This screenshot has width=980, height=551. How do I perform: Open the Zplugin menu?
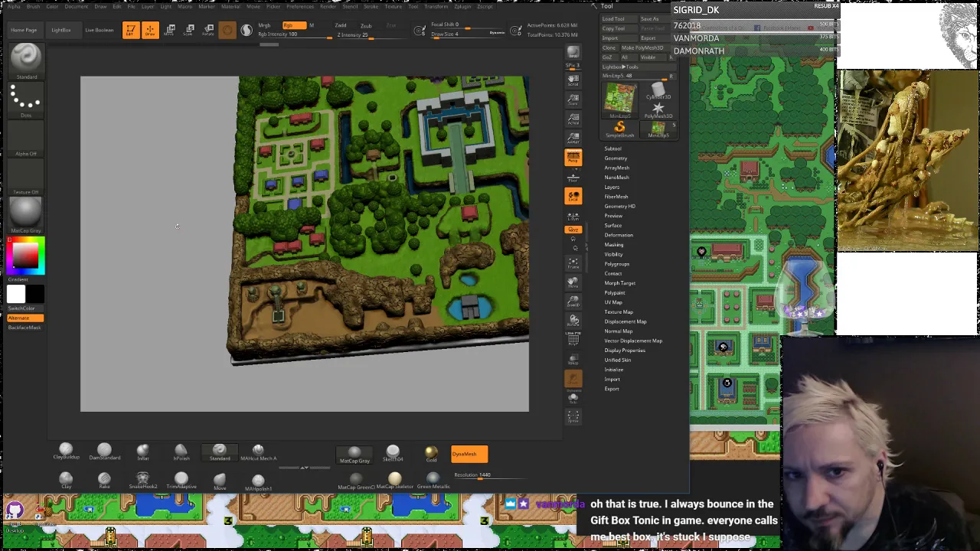462,6
